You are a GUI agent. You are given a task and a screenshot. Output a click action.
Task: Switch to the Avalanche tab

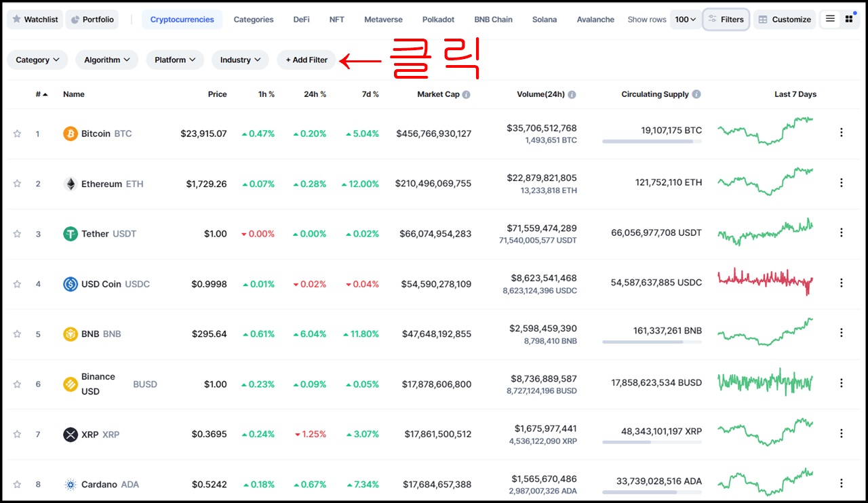point(595,20)
